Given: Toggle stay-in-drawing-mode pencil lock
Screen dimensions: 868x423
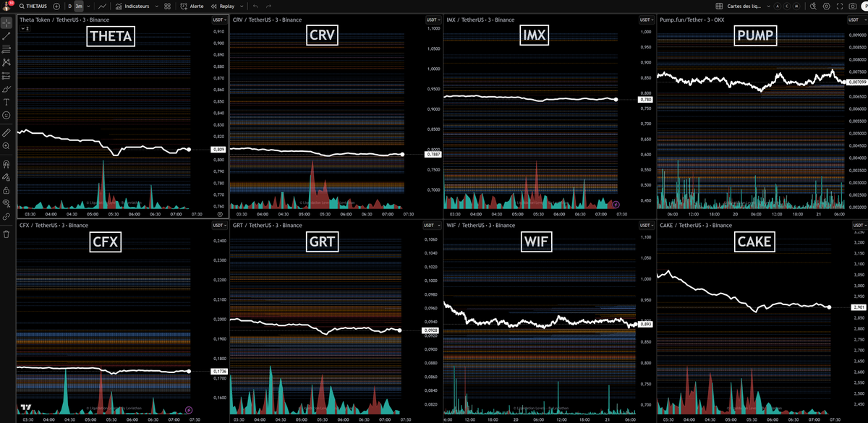Looking at the screenshot, I should pos(6,176).
